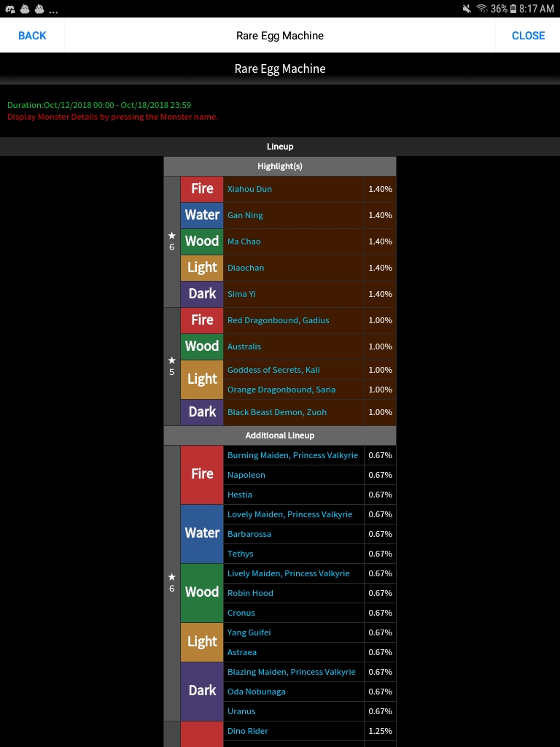Open Sima Yi details
The width and height of the screenshot is (560, 747).
[241, 294]
